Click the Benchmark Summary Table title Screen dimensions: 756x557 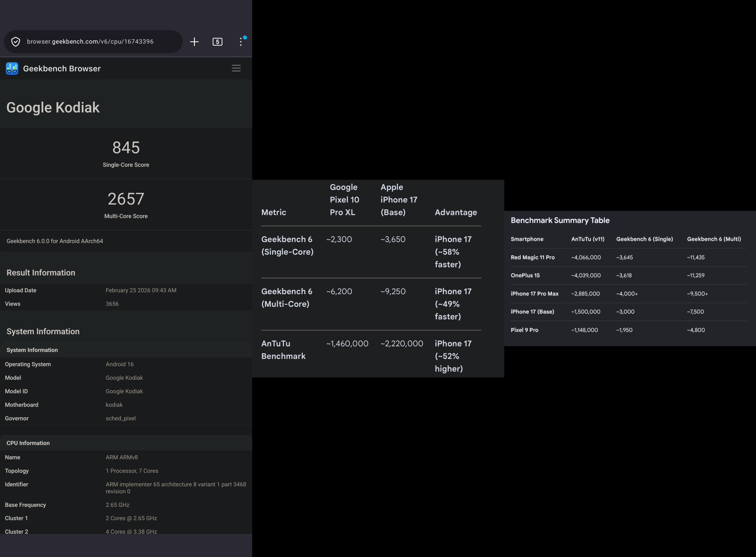click(560, 220)
